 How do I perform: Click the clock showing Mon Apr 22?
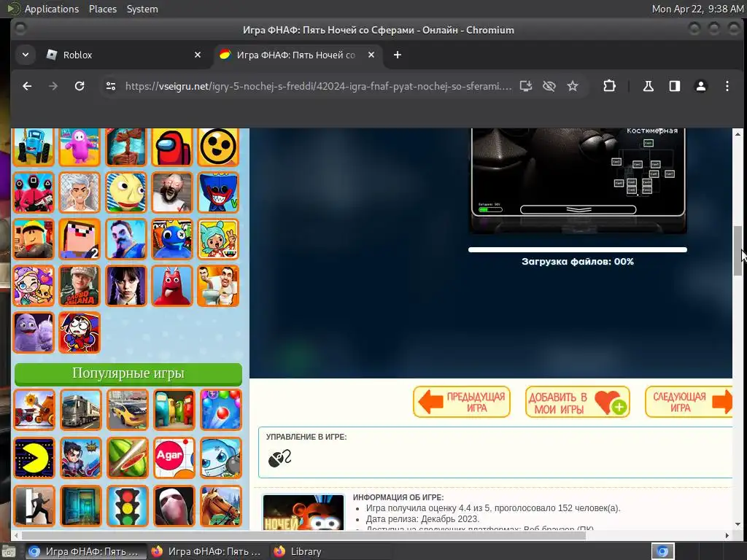pyautogui.click(x=697, y=9)
